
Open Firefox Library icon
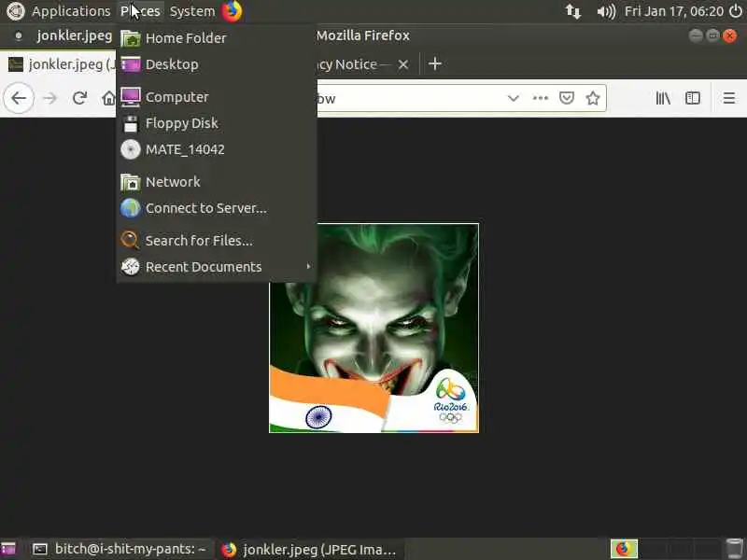point(663,98)
